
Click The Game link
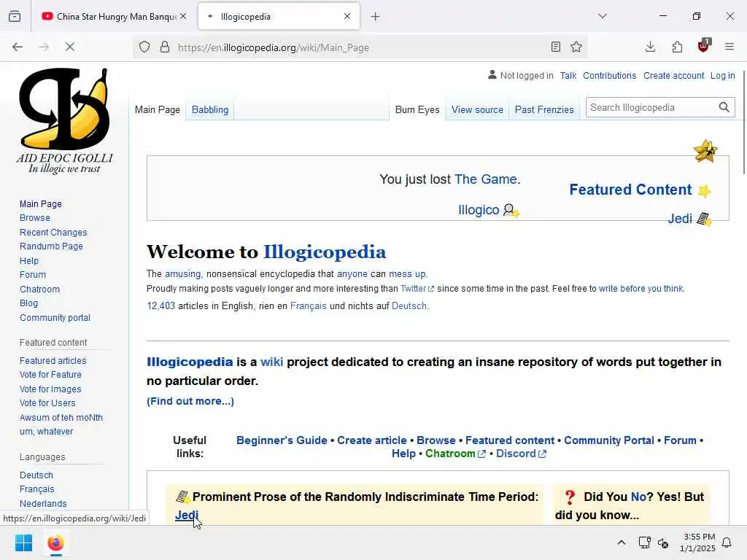[x=485, y=179]
